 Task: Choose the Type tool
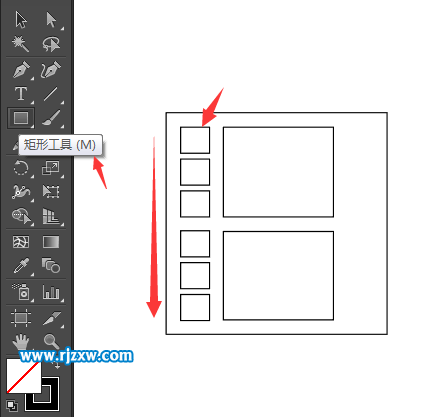click(x=21, y=94)
